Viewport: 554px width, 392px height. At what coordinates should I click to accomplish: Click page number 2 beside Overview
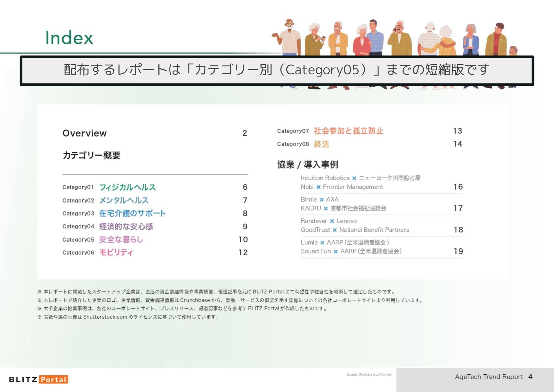245,133
